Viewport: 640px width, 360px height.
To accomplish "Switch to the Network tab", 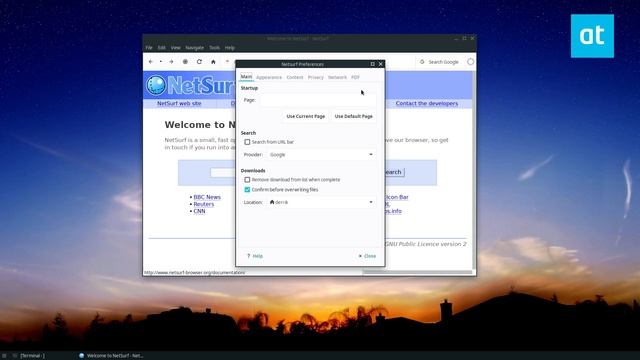I will (x=337, y=77).
